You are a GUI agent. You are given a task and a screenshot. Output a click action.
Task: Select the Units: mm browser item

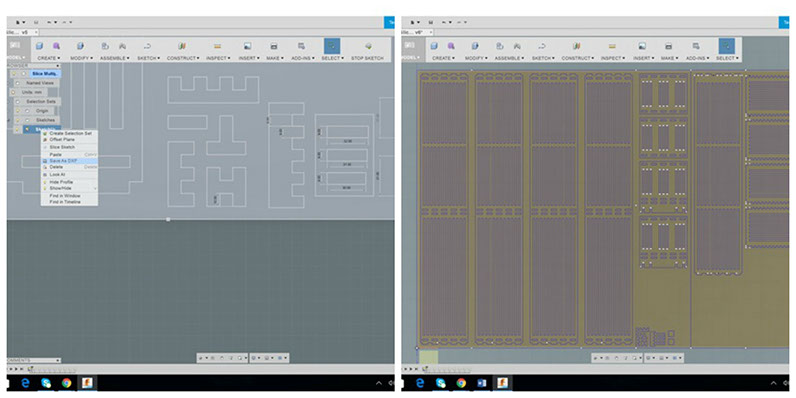pos(32,92)
